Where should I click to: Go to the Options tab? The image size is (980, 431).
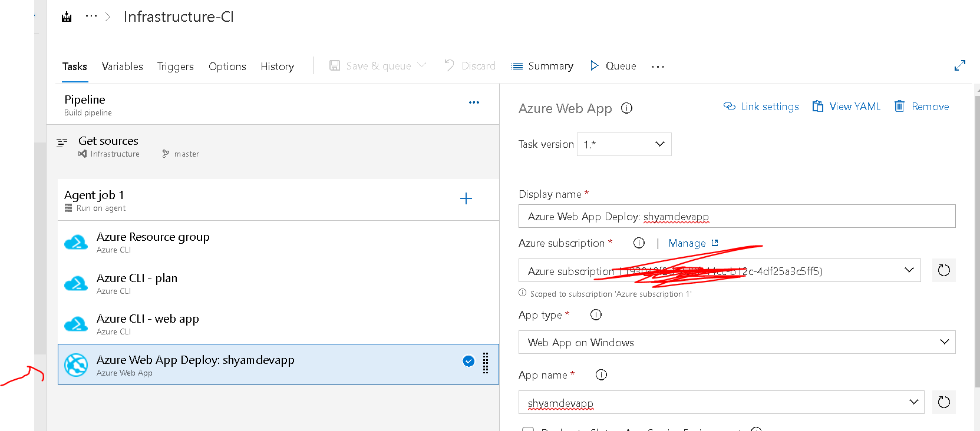tap(227, 67)
